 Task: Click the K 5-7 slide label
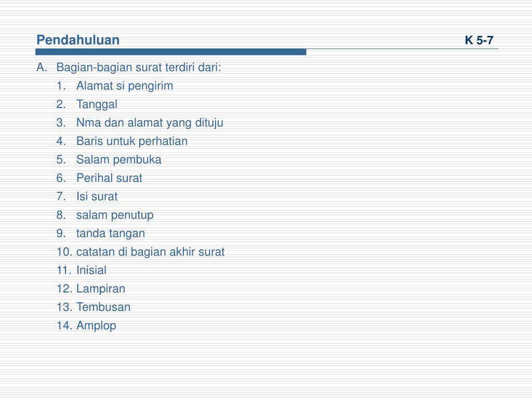[478, 41]
